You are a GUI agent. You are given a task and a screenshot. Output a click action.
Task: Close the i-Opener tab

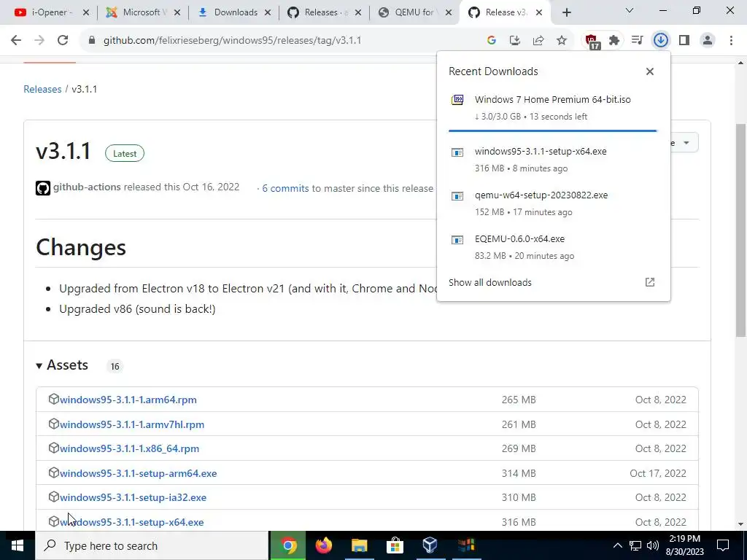click(86, 13)
